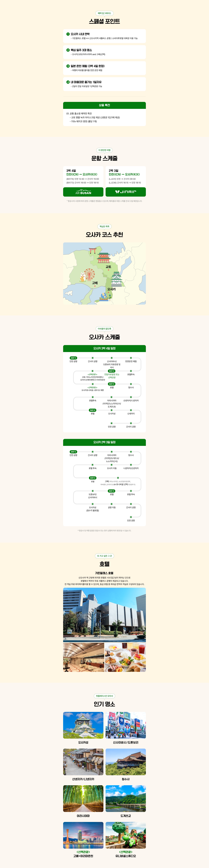The height and width of the screenshot is (868, 209).
Task: Open the 오사카성 attraction photo
Action: (83, 725)
